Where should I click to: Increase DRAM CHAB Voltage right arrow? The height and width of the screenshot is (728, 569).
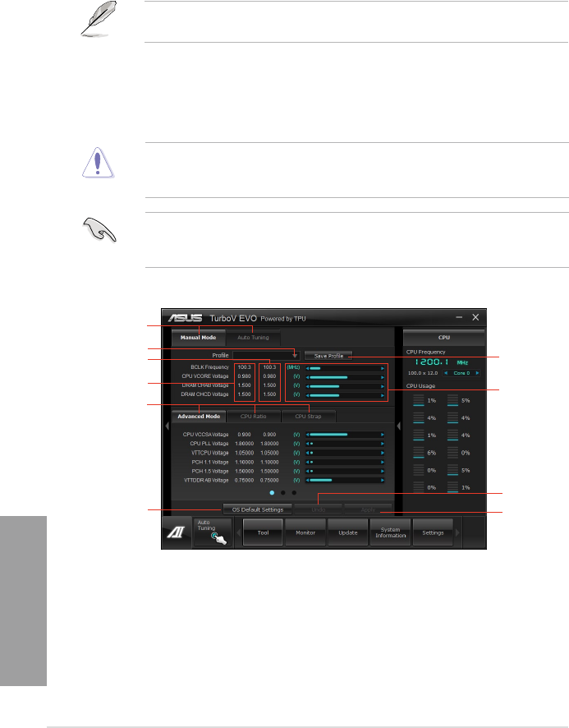pos(383,386)
